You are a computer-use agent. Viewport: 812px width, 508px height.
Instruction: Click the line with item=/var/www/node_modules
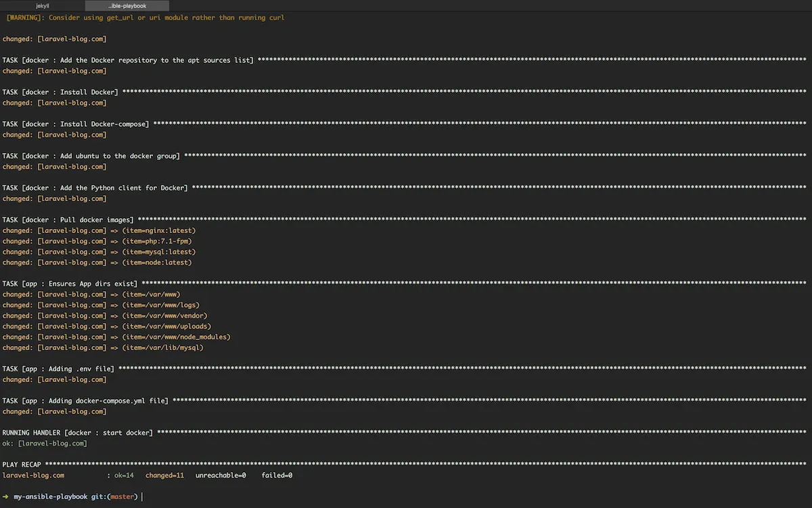[116, 337]
